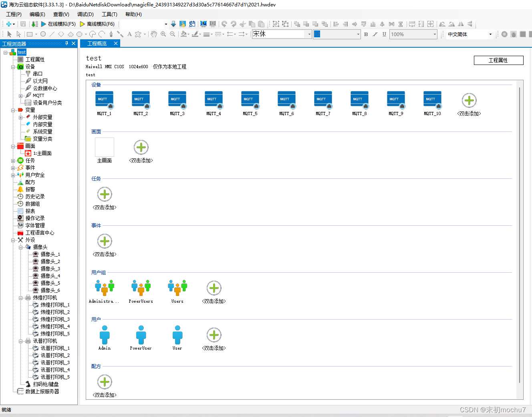Select 1:主画面 in project tree
This screenshot has width=532, height=417.
tap(42, 153)
